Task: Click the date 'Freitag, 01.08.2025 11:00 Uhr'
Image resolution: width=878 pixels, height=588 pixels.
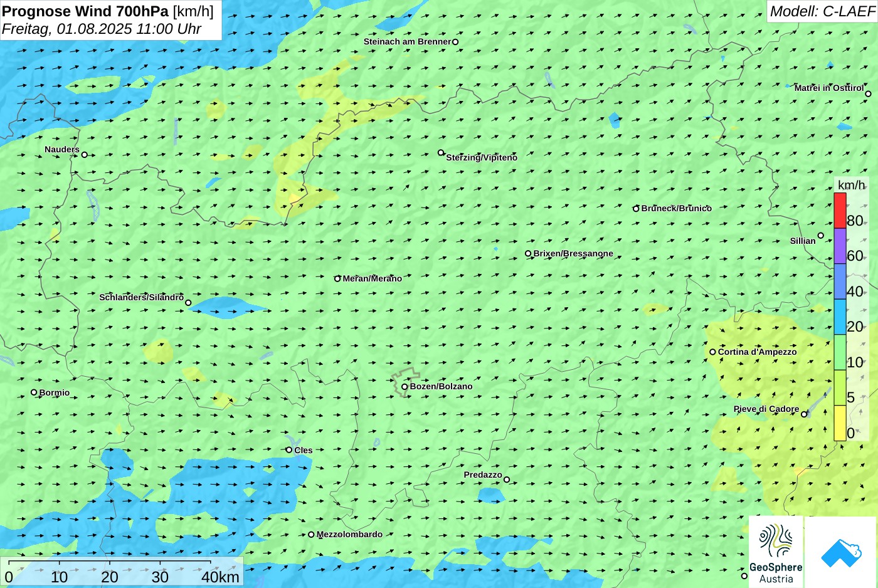Action: point(102,29)
